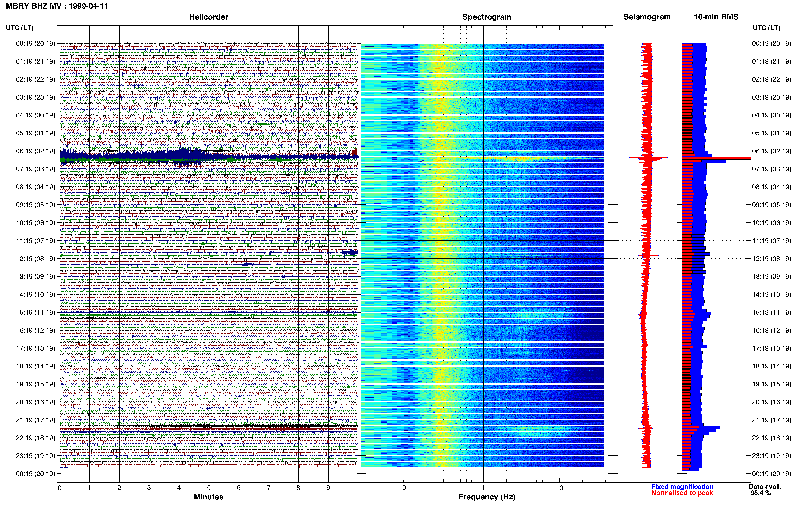
Task: Click the title 'MBRY BHZ MV : 1999-04-11'
Action: point(57,6)
